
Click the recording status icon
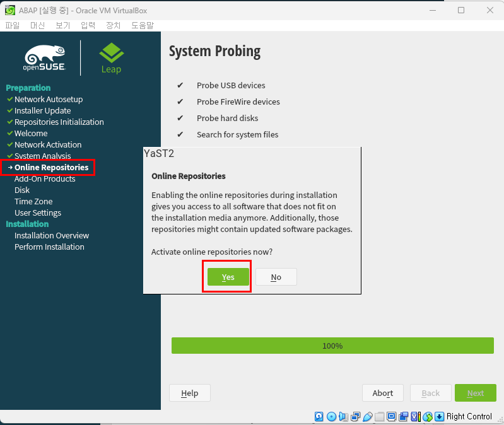click(x=404, y=417)
